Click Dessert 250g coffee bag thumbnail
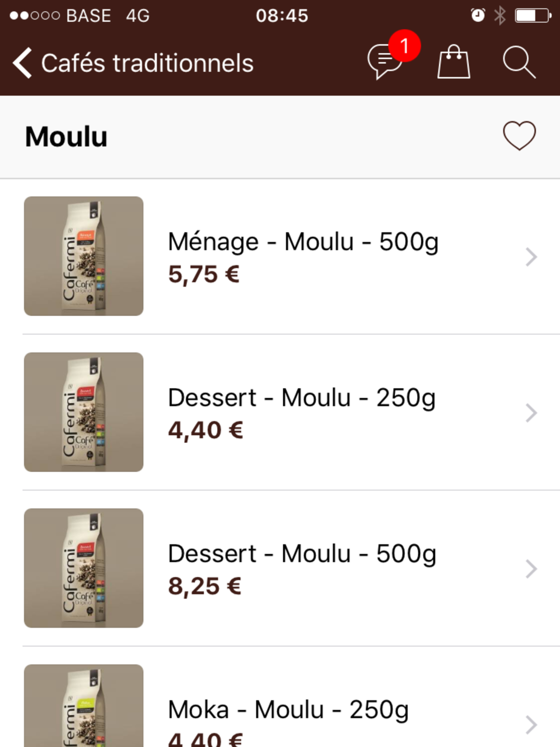The height and width of the screenshot is (747, 560). pyautogui.click(x=83, y=412)
